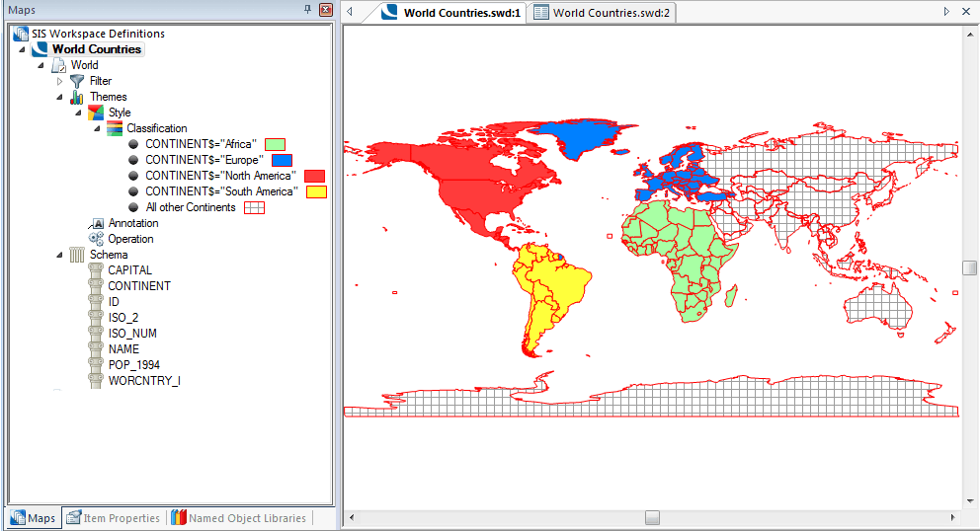980x531 pixels.
Task: Pin the Maps panel with pushpin button
Action: click(307, 9)
